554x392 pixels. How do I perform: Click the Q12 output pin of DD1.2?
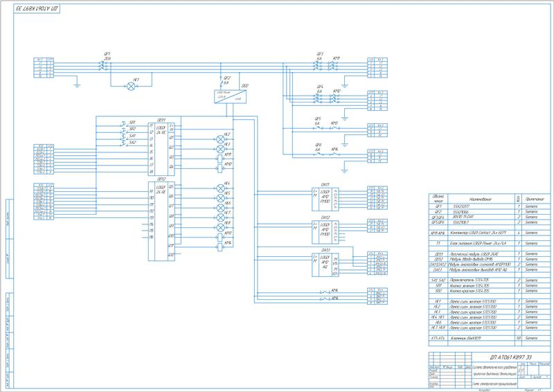pyautogui.click(x=171, y=254)
